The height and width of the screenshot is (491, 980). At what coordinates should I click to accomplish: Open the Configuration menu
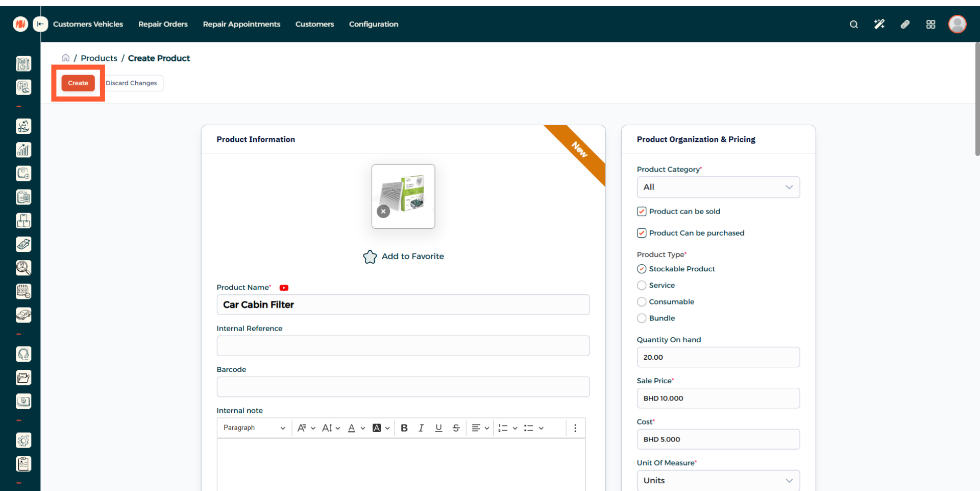373,25
